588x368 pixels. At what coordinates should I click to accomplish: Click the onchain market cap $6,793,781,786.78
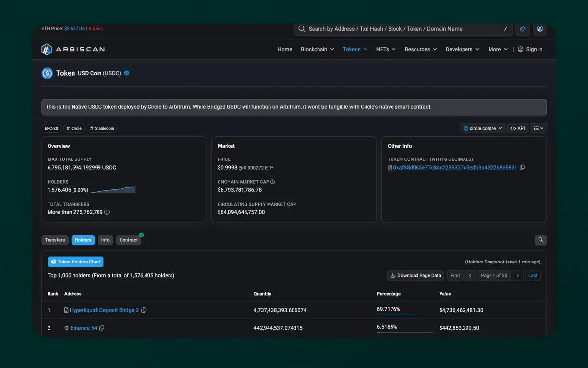(240, 190)
